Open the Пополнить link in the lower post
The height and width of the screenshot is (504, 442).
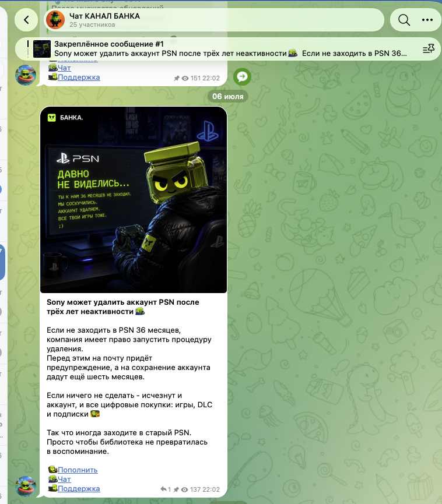click(x=78, y=470)
